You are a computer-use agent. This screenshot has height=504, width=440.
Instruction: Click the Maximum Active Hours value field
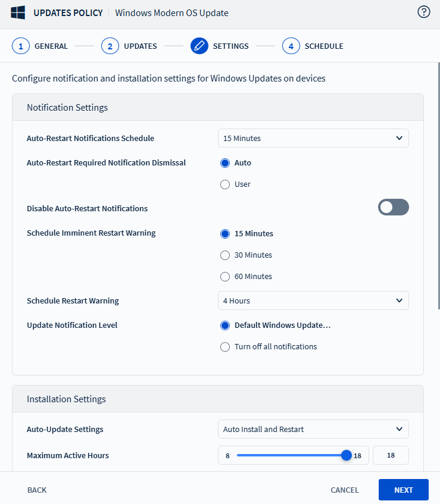391,455
